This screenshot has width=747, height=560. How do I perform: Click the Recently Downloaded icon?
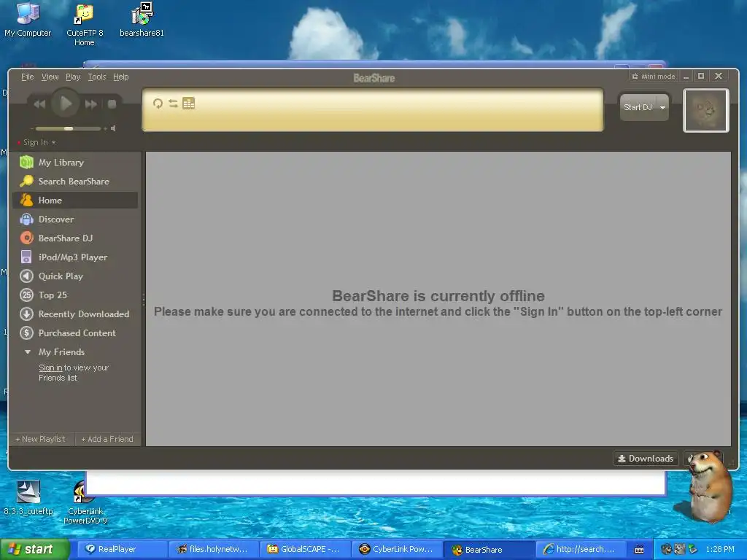coord(27,314)
